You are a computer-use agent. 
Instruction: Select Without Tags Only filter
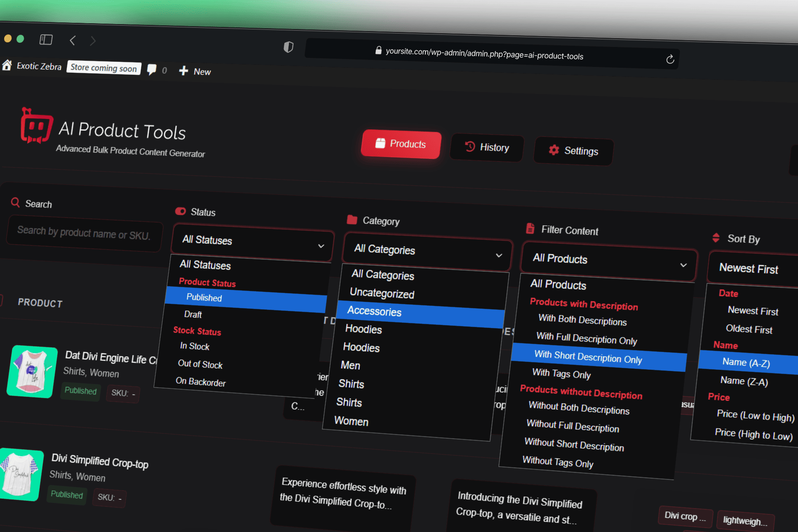(x=558, y=462)
